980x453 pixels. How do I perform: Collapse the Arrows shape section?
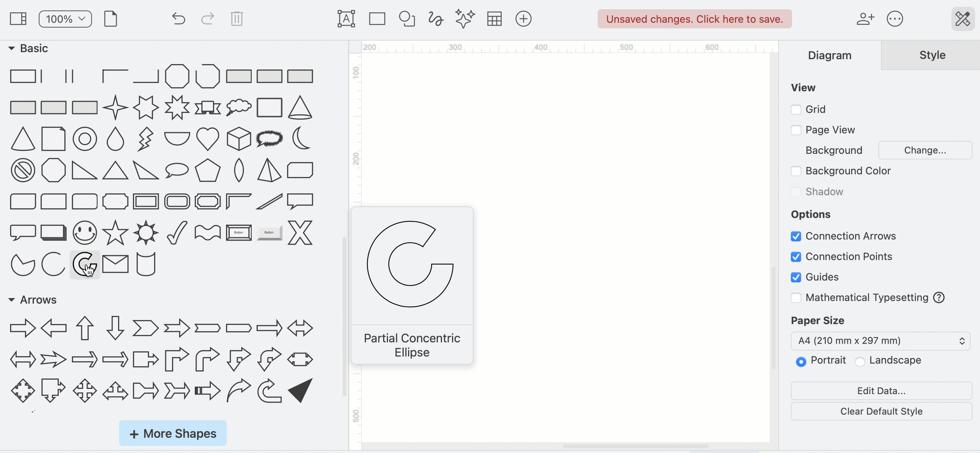(x=12, y=300)
